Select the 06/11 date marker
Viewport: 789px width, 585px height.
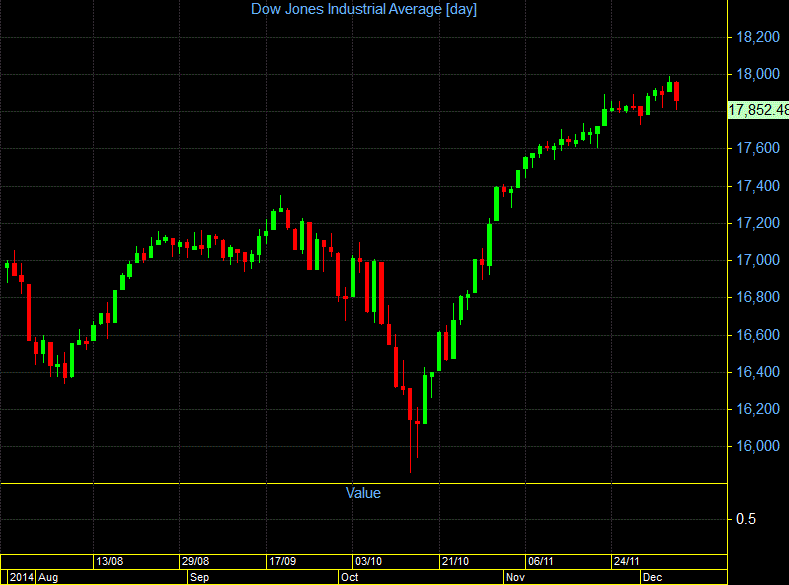pyautogui.click(x=540, y=561)
